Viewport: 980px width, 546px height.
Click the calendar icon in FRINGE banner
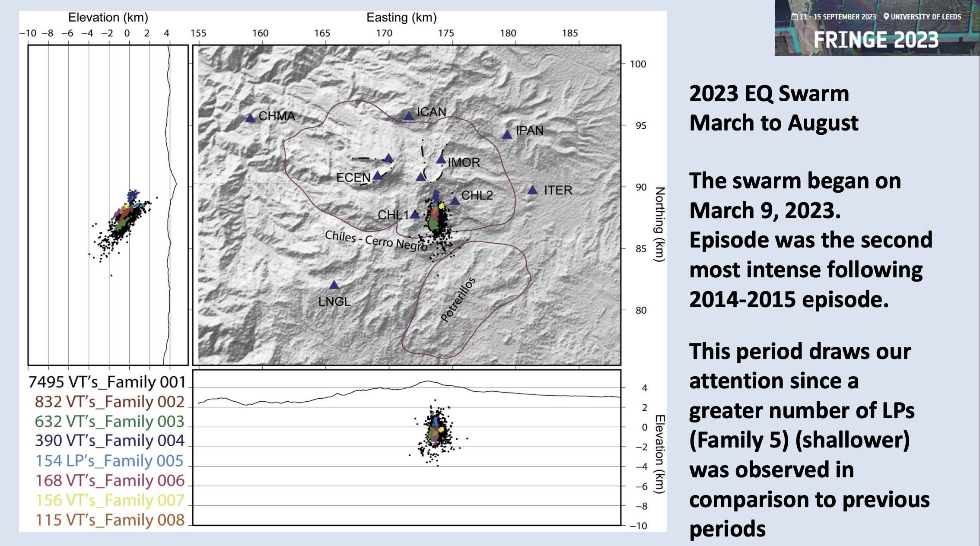[x=795, y=17]
